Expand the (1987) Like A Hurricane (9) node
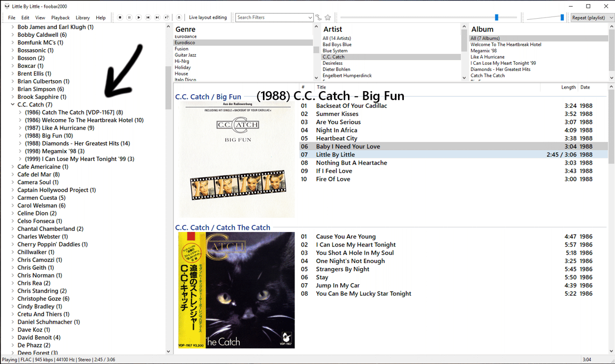 point(20,128)
